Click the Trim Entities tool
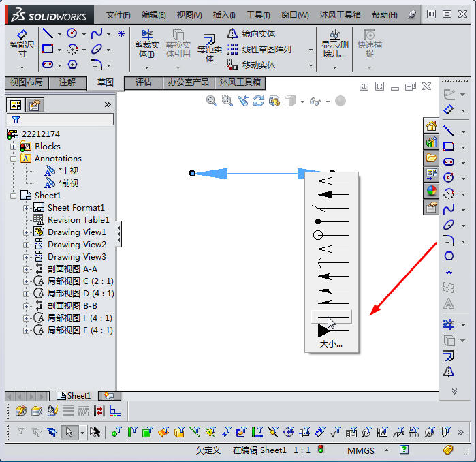Viewport: 476px width, 462px height. tap(146, 42)
